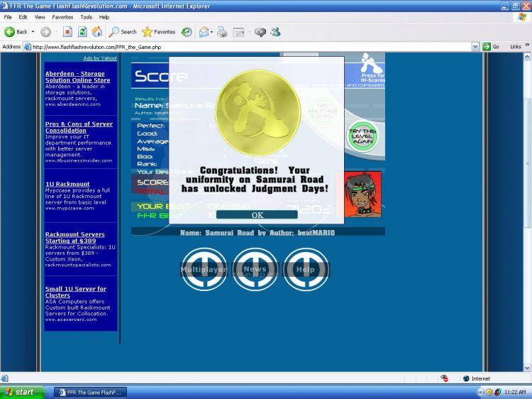Open the 1U Rackmount ad link

(67, 184)
